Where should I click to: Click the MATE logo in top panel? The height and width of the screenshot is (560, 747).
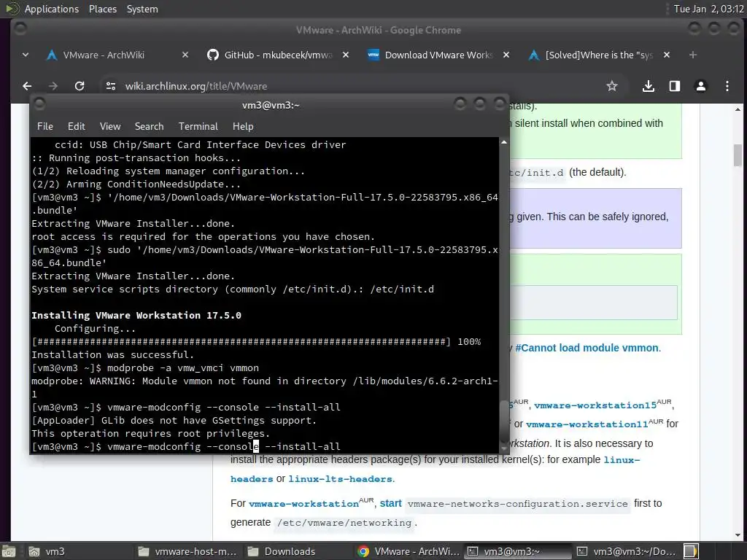[x=12, y=9]
